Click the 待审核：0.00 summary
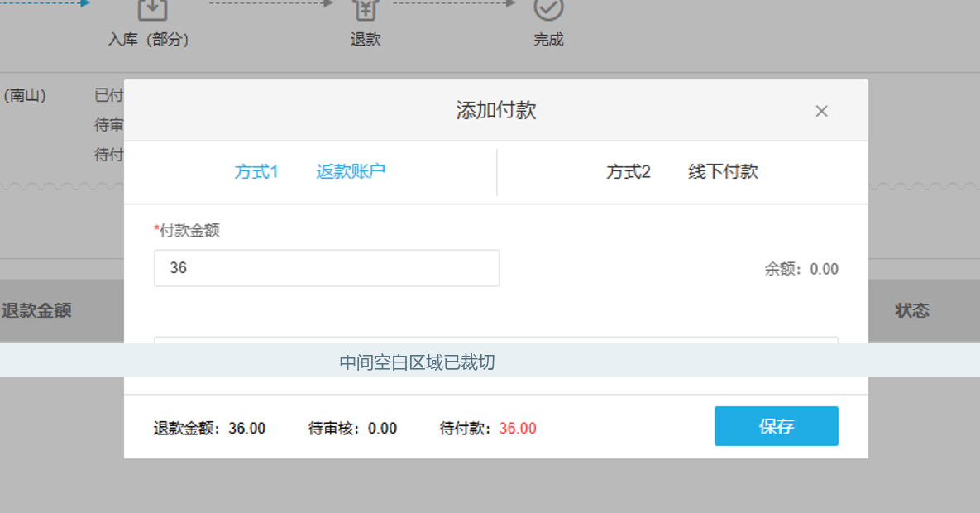Screen dimensions: 980x513 (x=352, y=429)
